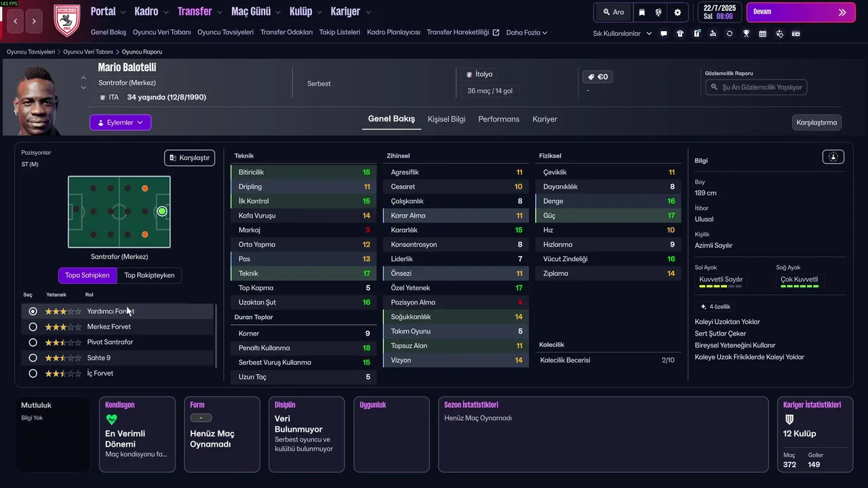The width and height of the screenshot is (868, 488).
Task: Open Kişisel Bilgi tab
Action: tap(446, 119)
